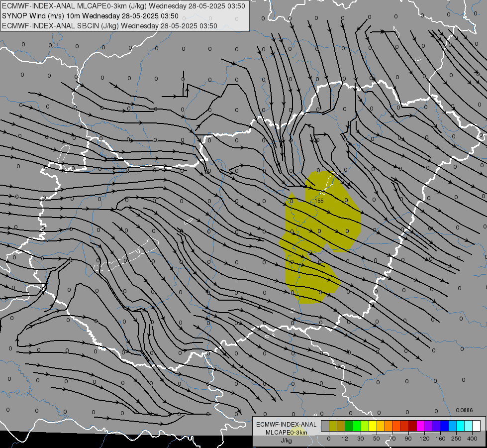Select the cyan legend swatch
Viewport: 487px width, 448px height.
[460, 426]
